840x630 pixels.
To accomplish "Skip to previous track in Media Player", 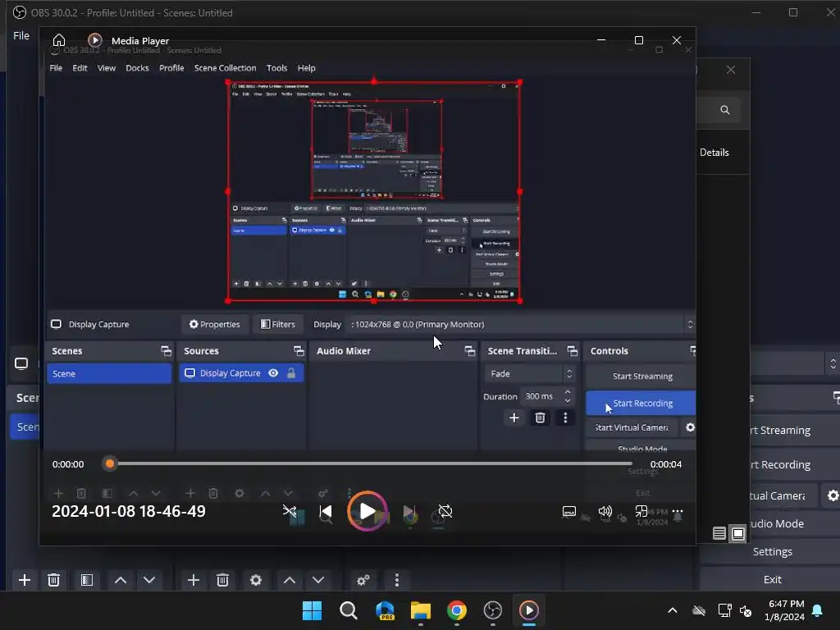I will (x=325, y=511).
